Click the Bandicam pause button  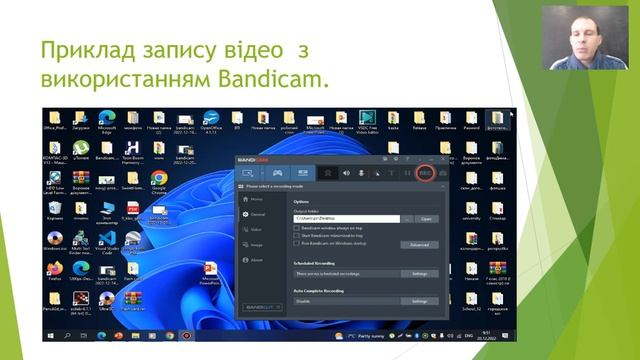[407, 173]
